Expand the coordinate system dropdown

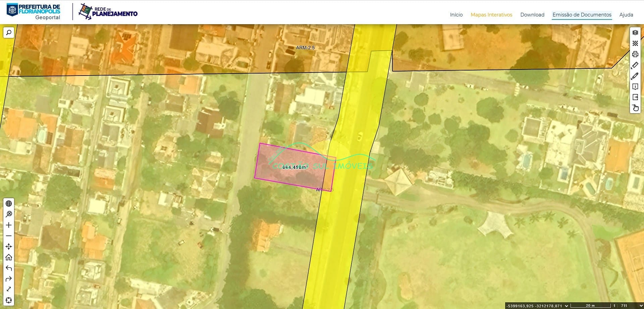coord(567,306)
